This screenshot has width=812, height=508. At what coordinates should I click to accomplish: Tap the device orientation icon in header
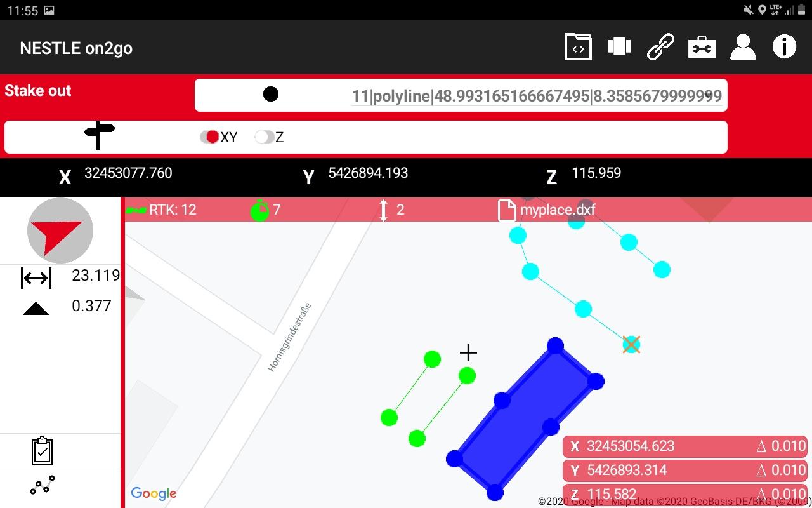(x=619, y=47)
